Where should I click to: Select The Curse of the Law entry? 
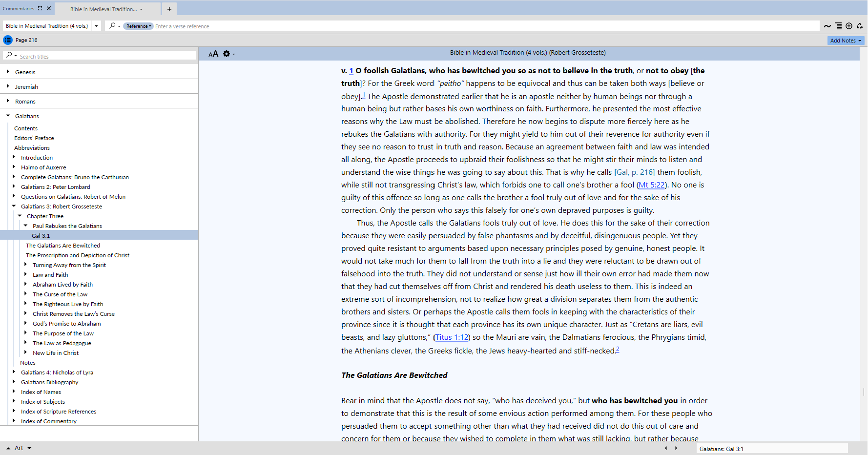click(60, 294)
